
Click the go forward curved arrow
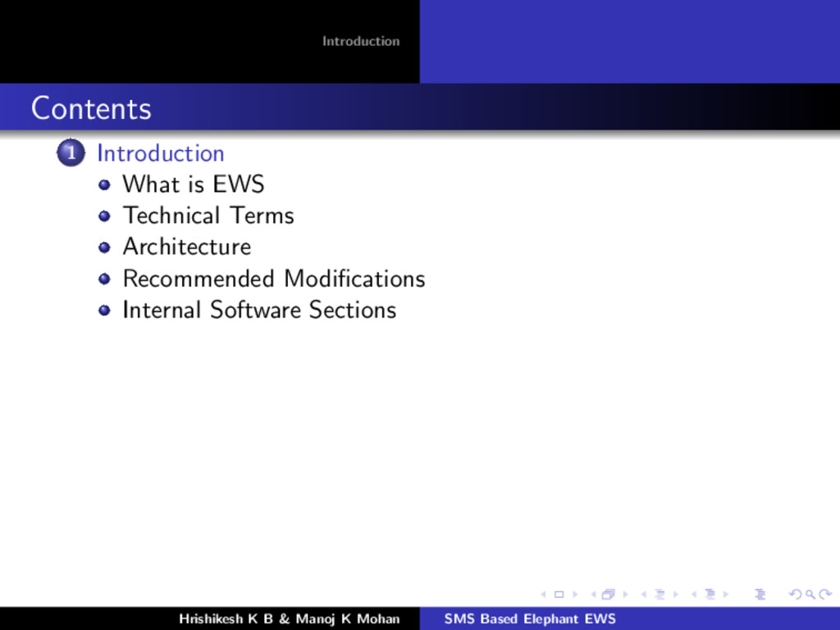pyautogui.click(x=825, y=594)
